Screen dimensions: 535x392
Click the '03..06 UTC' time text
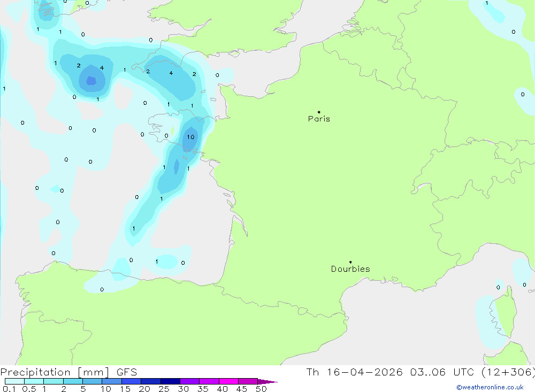pyautogui.click(x=442, y=372)
